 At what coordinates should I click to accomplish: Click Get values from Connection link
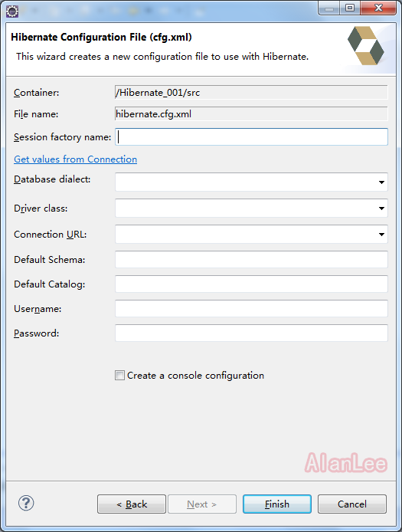tap(75, 159)
